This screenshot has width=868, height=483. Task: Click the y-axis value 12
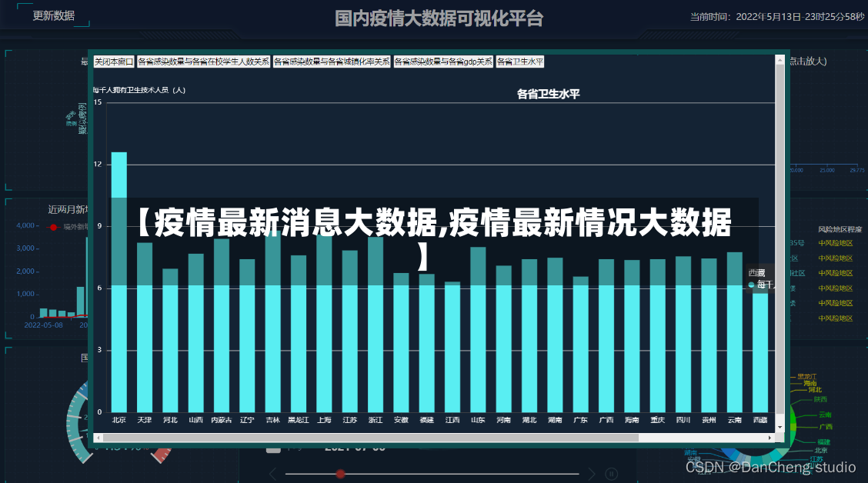[x=98, y=165]
